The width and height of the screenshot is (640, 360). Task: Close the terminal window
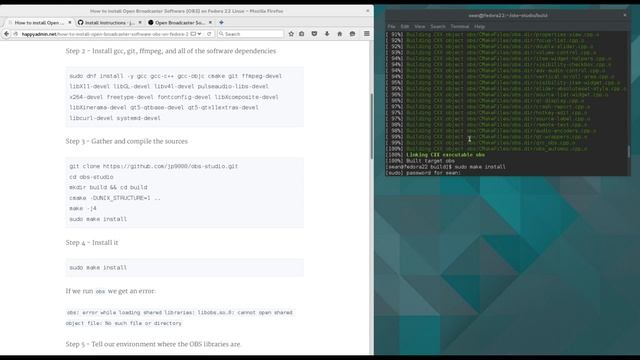[624, 15]
